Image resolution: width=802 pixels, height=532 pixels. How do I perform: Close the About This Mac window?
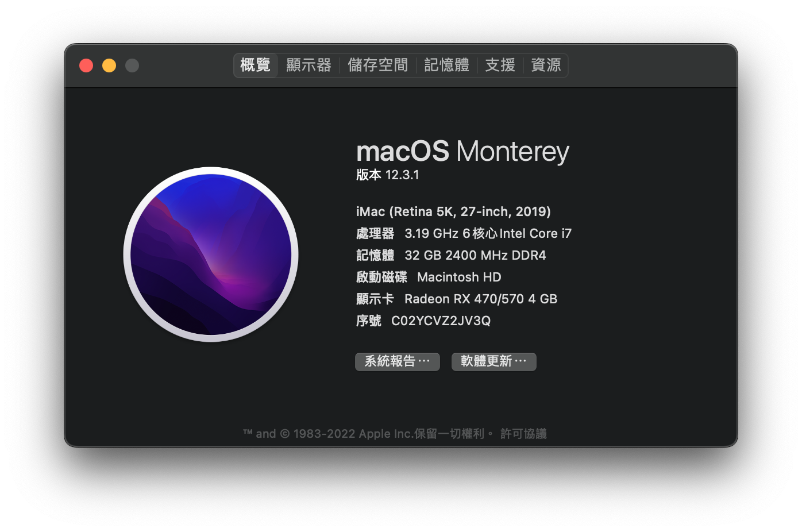pos(86,65)
